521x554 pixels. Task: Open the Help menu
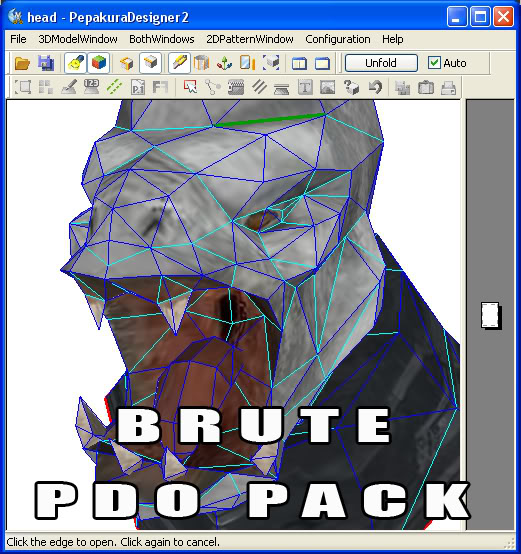point(393,39)
